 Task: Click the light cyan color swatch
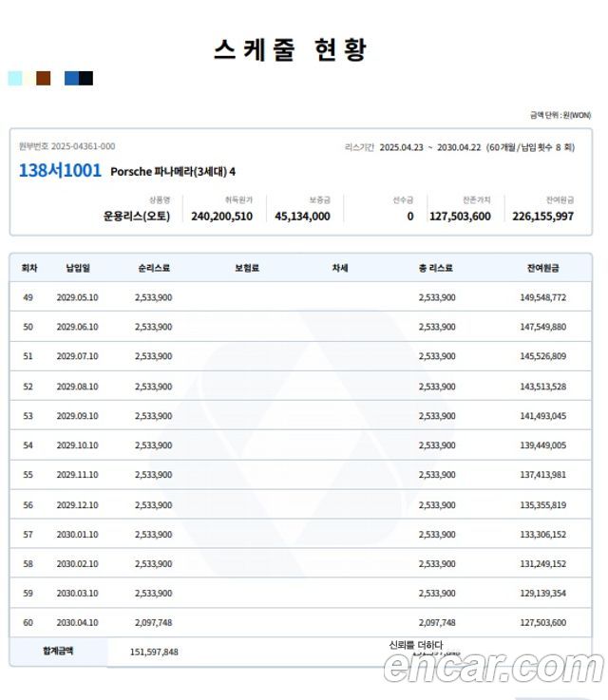click(15, 79)
